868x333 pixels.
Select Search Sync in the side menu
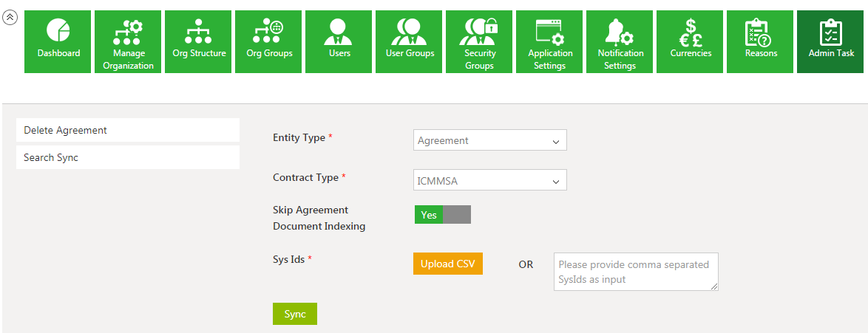(128, 157)
